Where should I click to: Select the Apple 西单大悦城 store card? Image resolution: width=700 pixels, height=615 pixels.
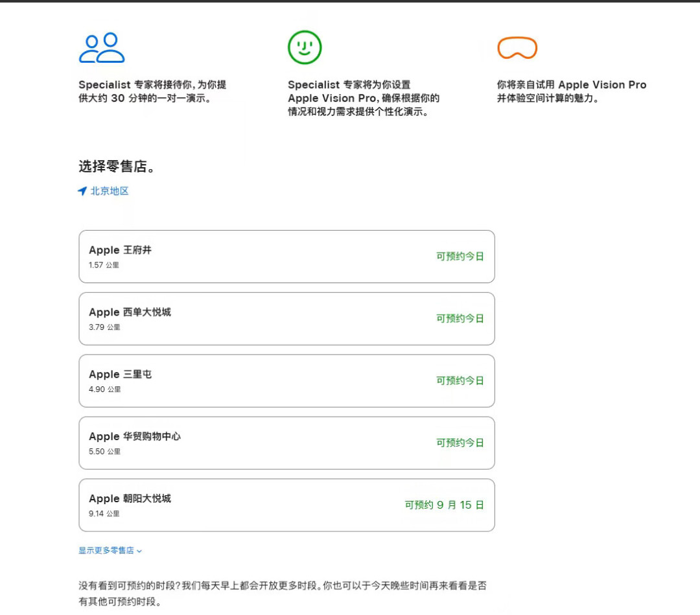point(286,319)
